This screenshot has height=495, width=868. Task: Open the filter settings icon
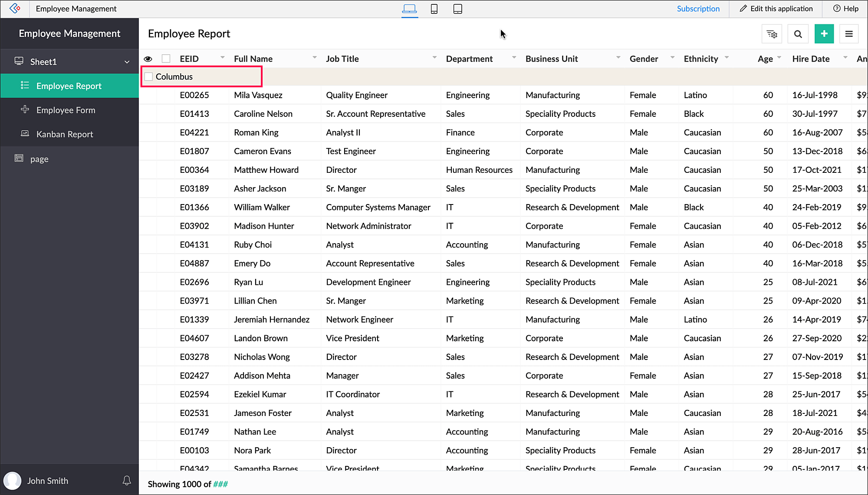tap(772, 34)
